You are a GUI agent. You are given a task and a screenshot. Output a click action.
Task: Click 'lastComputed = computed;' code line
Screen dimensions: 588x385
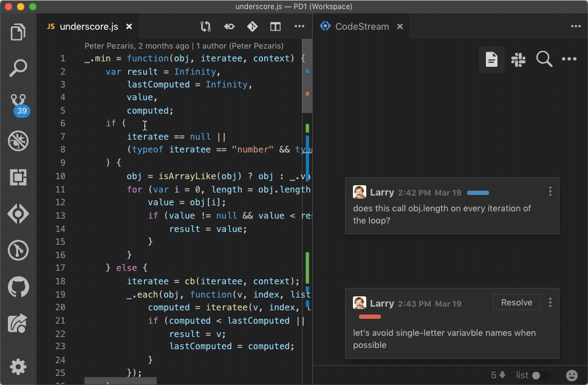tap(232, 346)
